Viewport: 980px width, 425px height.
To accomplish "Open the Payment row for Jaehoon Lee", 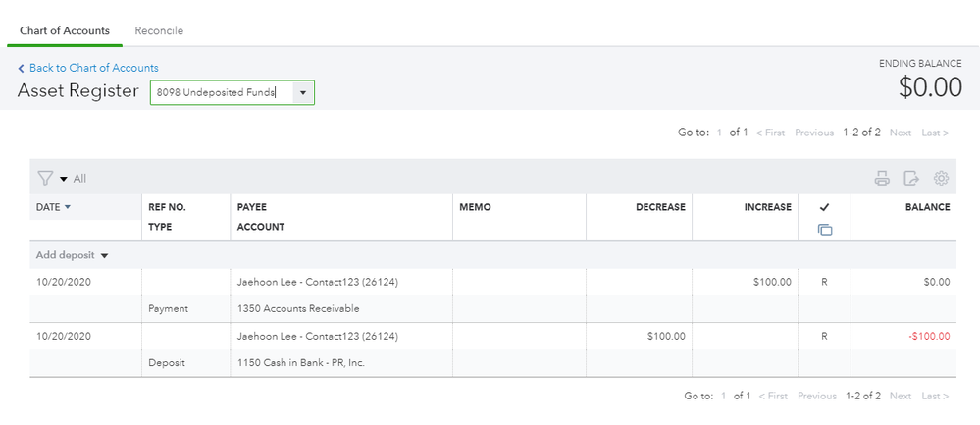I will [x=317, y=282].
